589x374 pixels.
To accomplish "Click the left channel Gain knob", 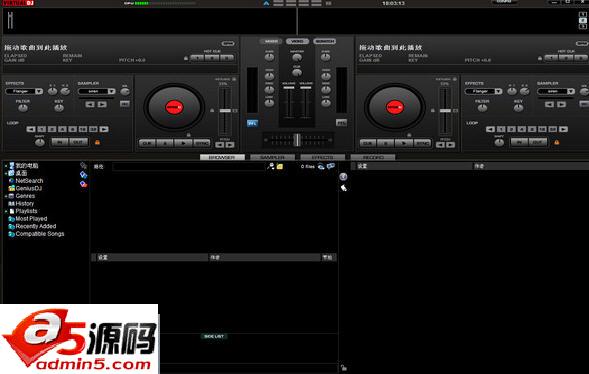I will coord(269,57).
